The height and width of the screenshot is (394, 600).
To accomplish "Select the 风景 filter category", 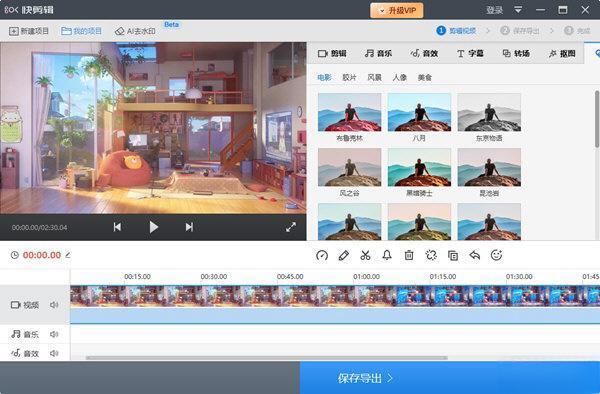I will (x=374, y=78).
